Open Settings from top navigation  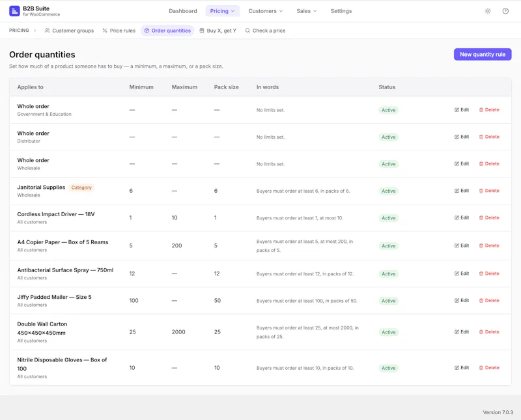tap(341, 11)
